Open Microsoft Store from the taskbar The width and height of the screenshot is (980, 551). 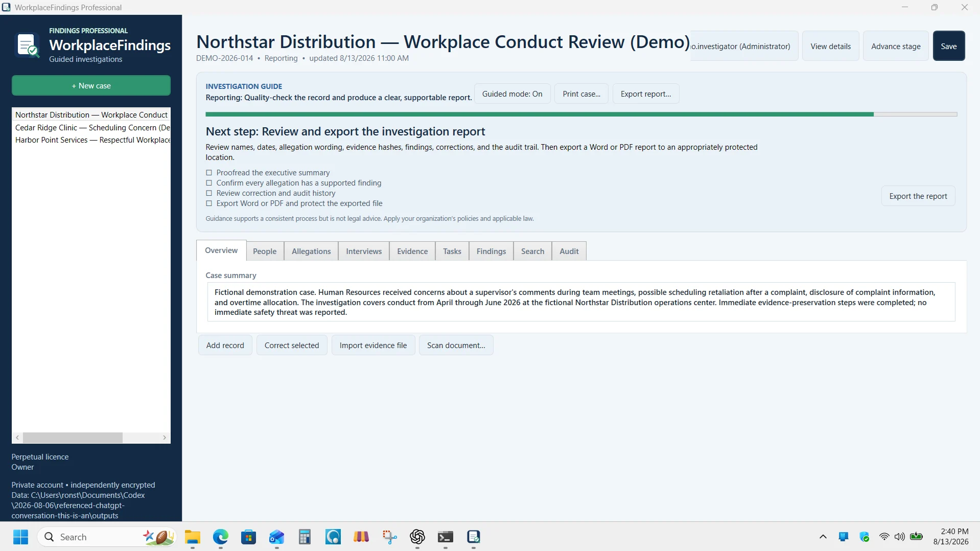(249, 537)
